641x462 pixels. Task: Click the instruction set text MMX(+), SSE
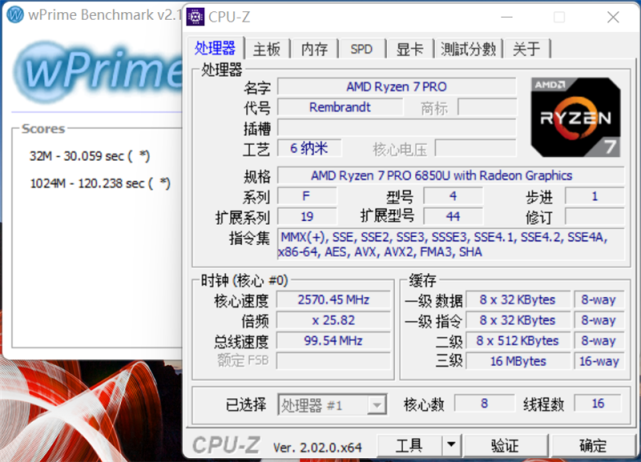[x=450, y=244]
